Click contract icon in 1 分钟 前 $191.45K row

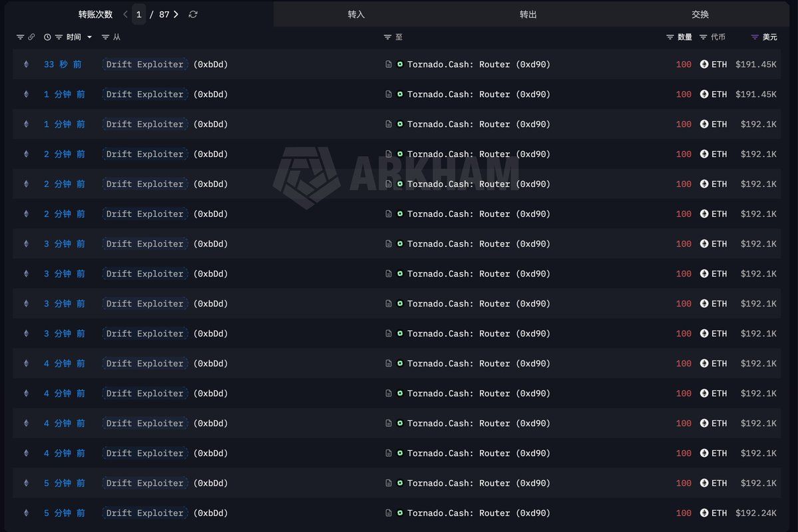click(388, 94)
